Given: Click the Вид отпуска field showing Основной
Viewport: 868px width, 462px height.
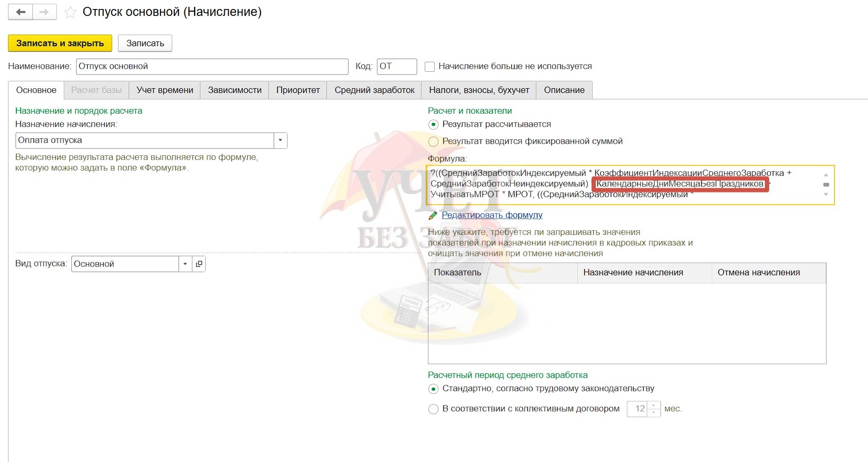Looking at the screenshot, I should [x=125, y=264].
